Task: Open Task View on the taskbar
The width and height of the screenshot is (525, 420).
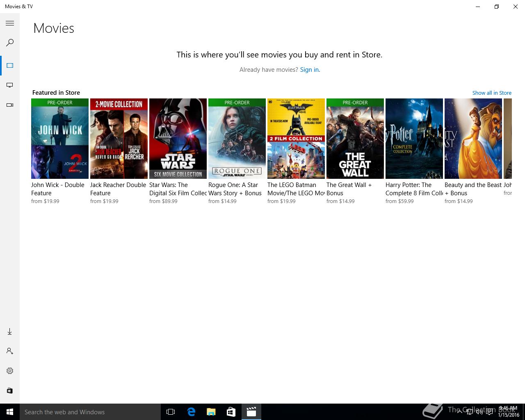Action: tap(171, 412)
